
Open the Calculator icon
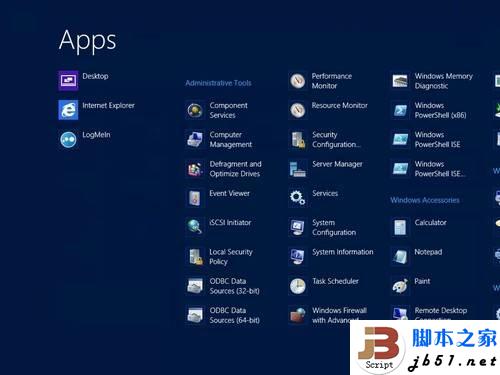pos(400,227)
